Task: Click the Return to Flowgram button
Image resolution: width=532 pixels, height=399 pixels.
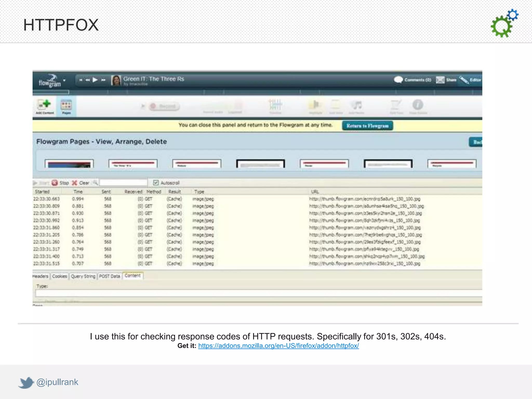Action: (367, 126)
